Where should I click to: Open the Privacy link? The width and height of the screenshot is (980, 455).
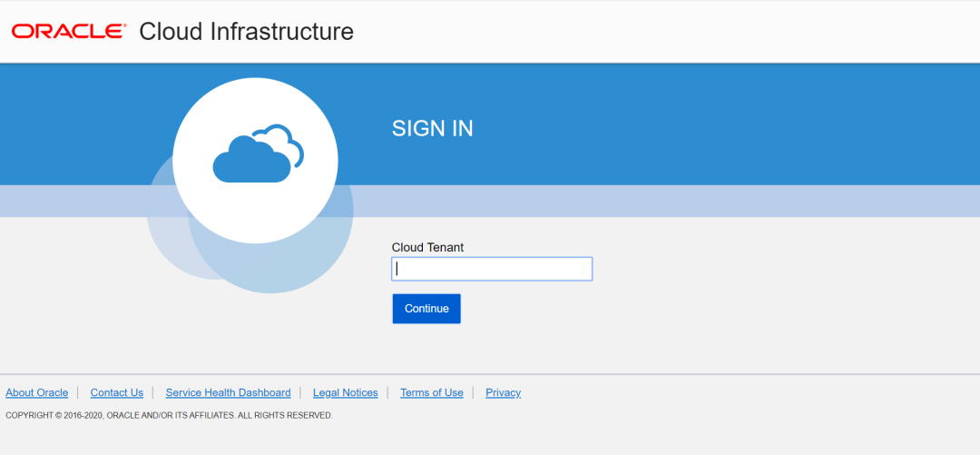pyautogui.click(x=503, y=392)
